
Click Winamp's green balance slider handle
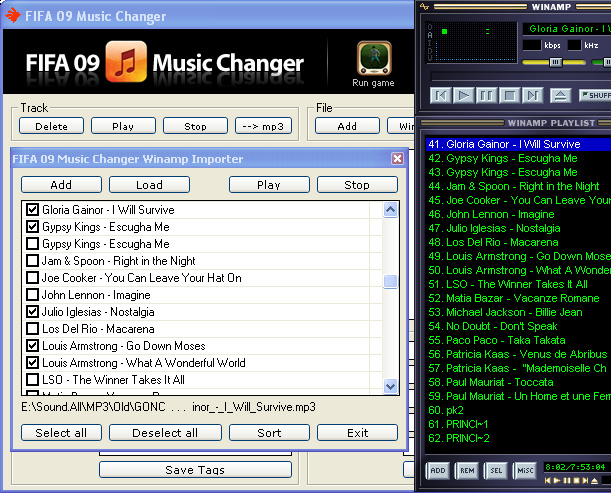coord(607,62)
